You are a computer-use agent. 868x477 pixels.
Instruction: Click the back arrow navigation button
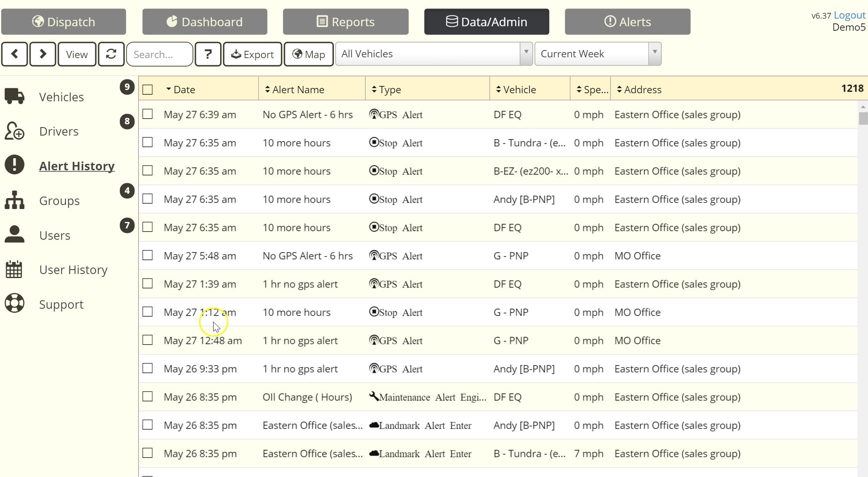[x=15, y=54]
